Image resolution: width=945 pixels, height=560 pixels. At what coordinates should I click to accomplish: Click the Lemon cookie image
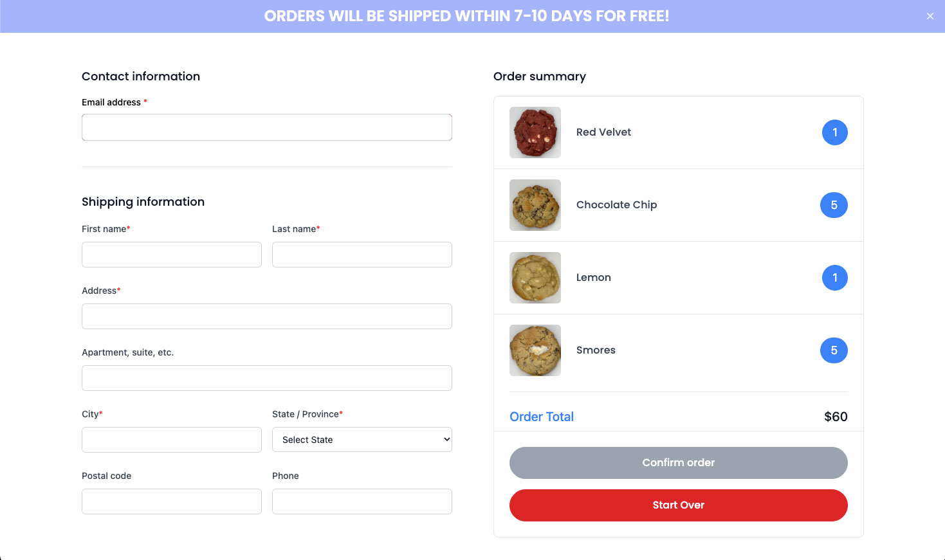535,278
